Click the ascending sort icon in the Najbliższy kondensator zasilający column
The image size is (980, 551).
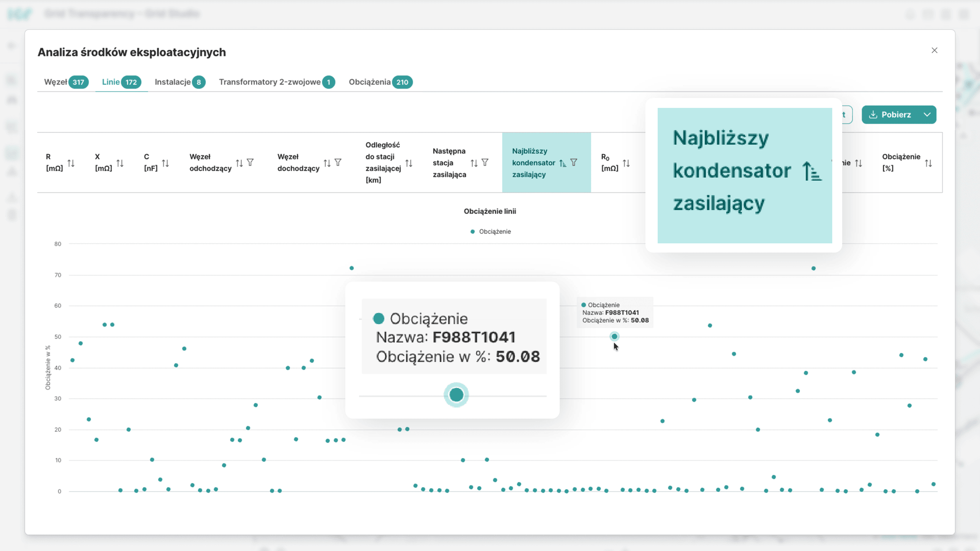(x=562, y=163)
